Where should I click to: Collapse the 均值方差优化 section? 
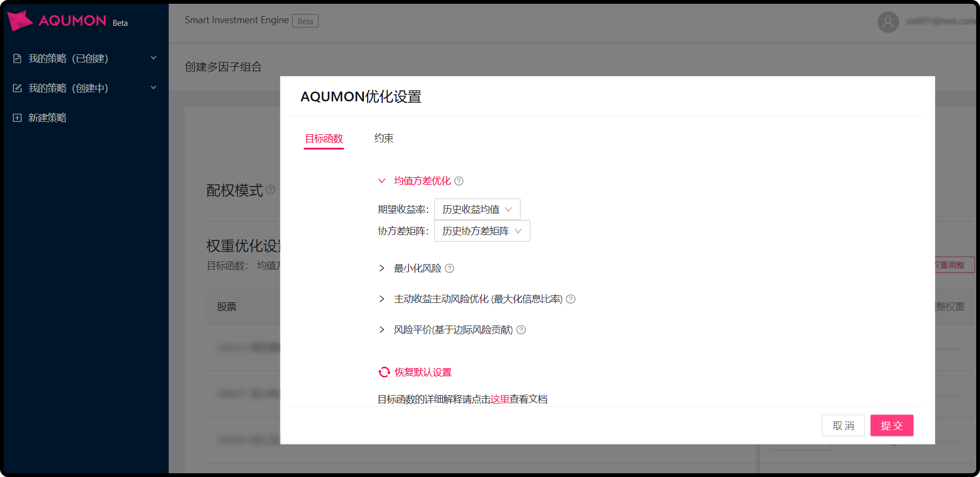pos(382,181)
